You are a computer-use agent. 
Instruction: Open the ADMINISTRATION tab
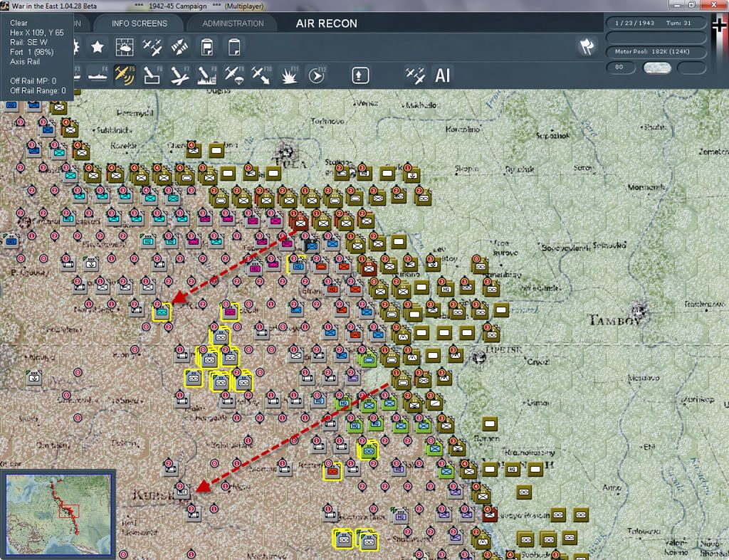(x=233, y=23)
